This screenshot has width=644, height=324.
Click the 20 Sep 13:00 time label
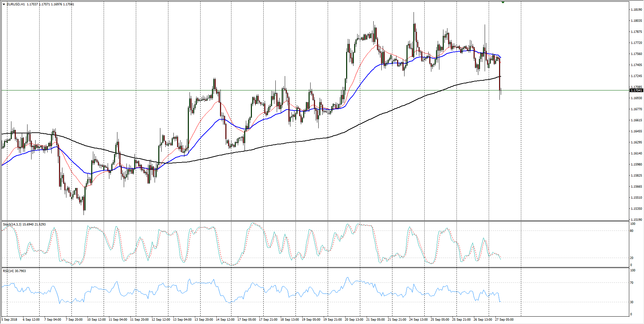pyautogui.click(x=354, y=320)
